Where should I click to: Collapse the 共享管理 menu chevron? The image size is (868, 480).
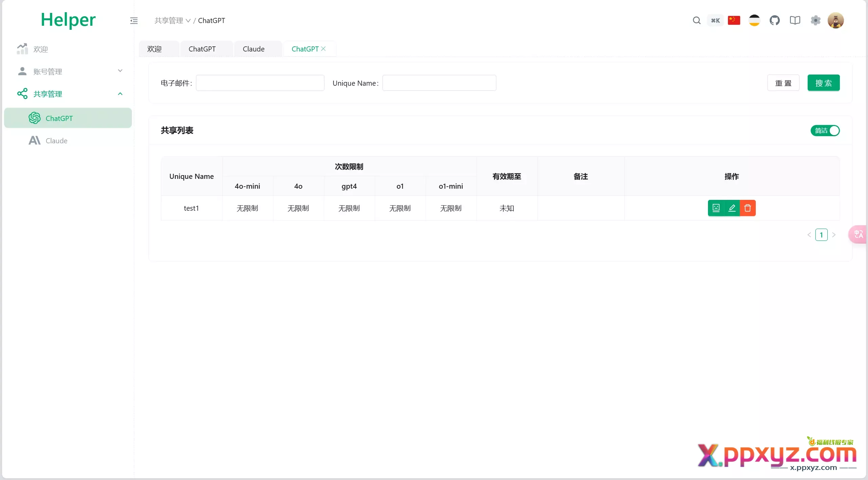coord(120,94)
